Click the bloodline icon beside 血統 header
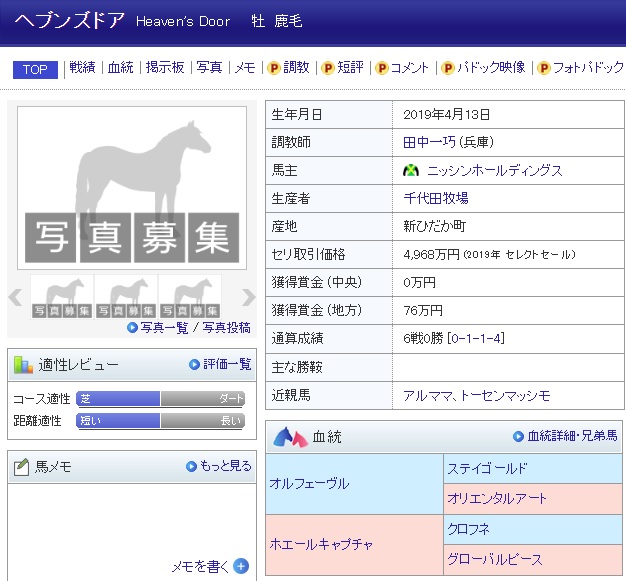The image size is (626, 581). (290, 436)
